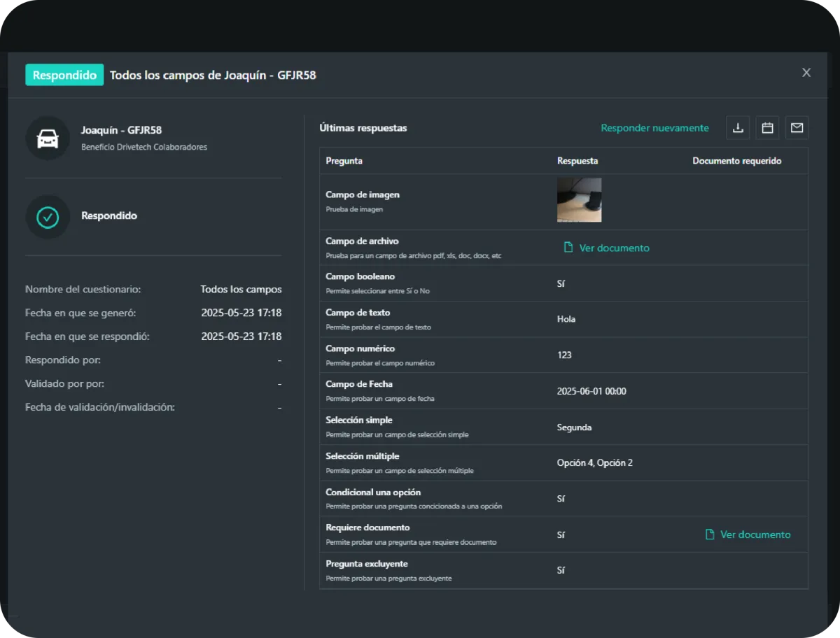Screen dimensions: 840x638
Task: Click the Respuesta column header
Action: 577,161
